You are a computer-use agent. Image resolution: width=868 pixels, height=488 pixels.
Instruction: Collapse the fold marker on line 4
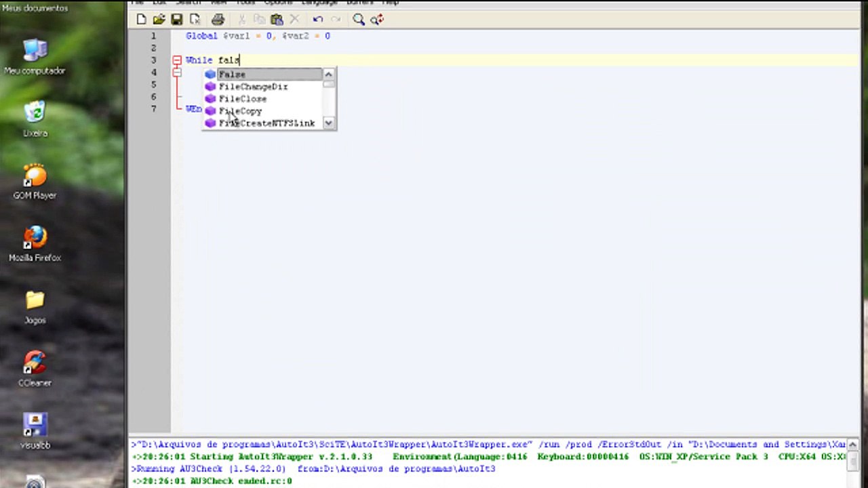[x=176, y=73]
